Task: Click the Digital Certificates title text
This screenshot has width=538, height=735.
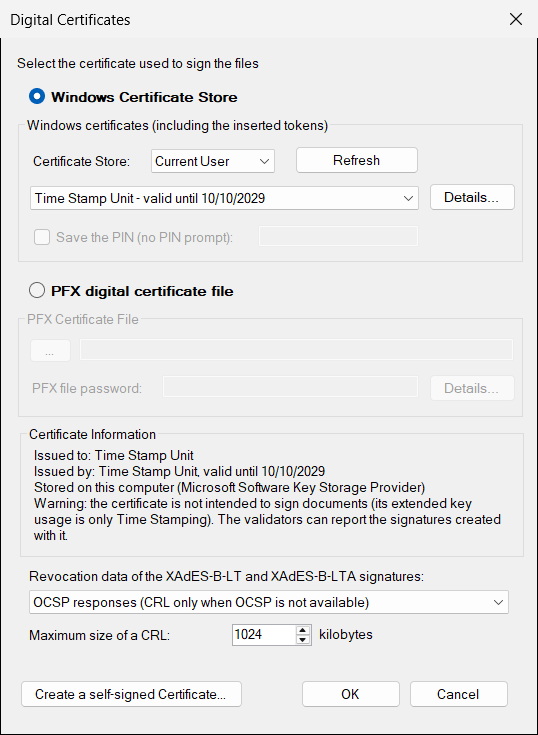Action: point(70,20)
